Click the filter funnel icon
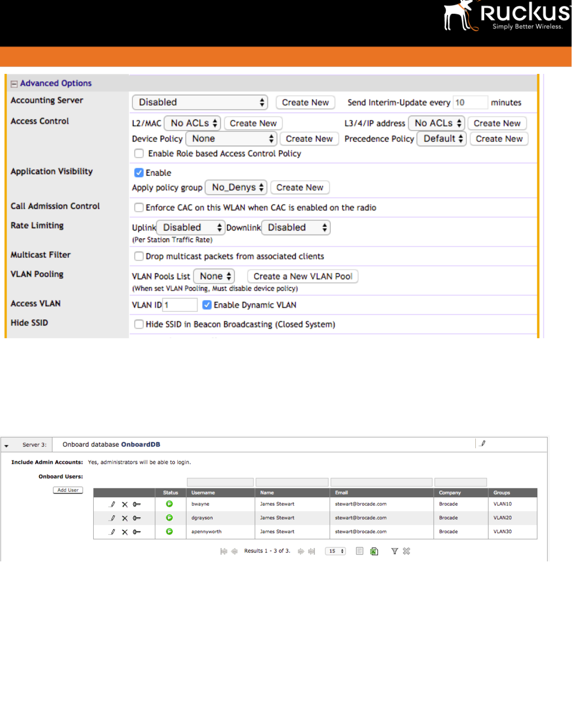Screen dimensions: 572x728 click(x=394, y=551)
